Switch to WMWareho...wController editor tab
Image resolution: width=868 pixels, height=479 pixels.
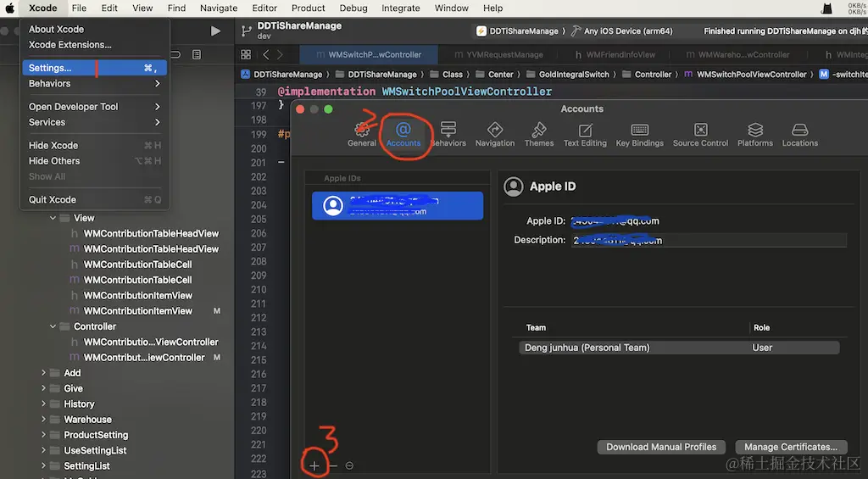tap(738, 54)
